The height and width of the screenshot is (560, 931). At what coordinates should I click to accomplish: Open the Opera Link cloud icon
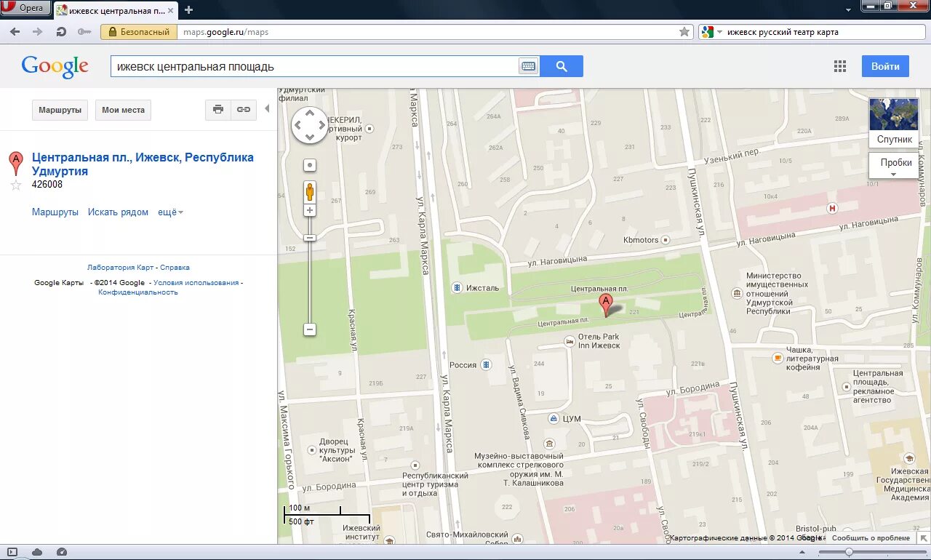click(37, 552)
